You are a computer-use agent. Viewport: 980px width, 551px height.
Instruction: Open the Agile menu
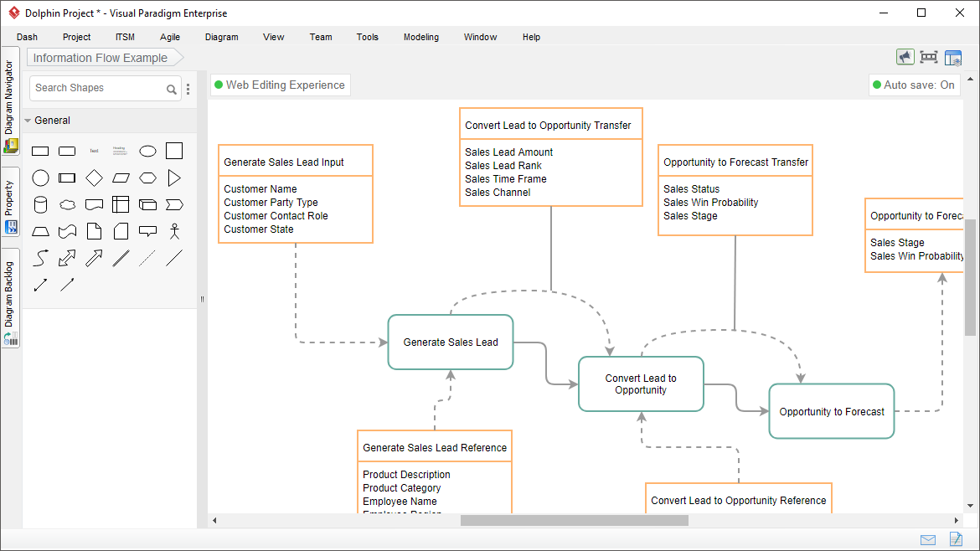[x=170, y=37]
